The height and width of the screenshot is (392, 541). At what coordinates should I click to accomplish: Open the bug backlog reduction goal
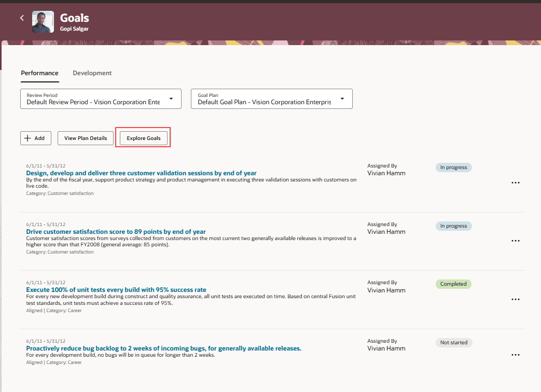(x=164, y=348)
